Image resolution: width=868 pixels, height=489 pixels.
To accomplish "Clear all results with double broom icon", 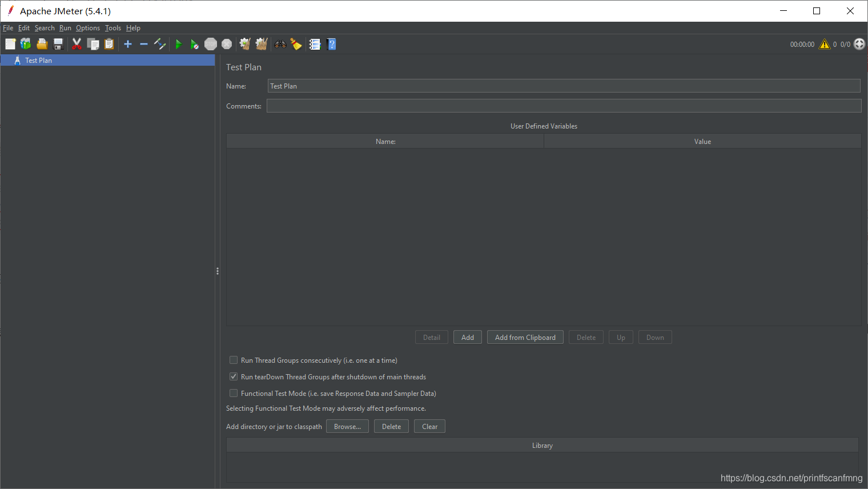I will coord(262,44).
